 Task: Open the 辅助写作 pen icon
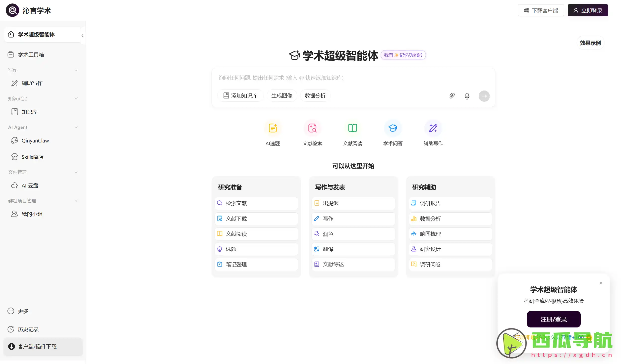click(433, 128)
